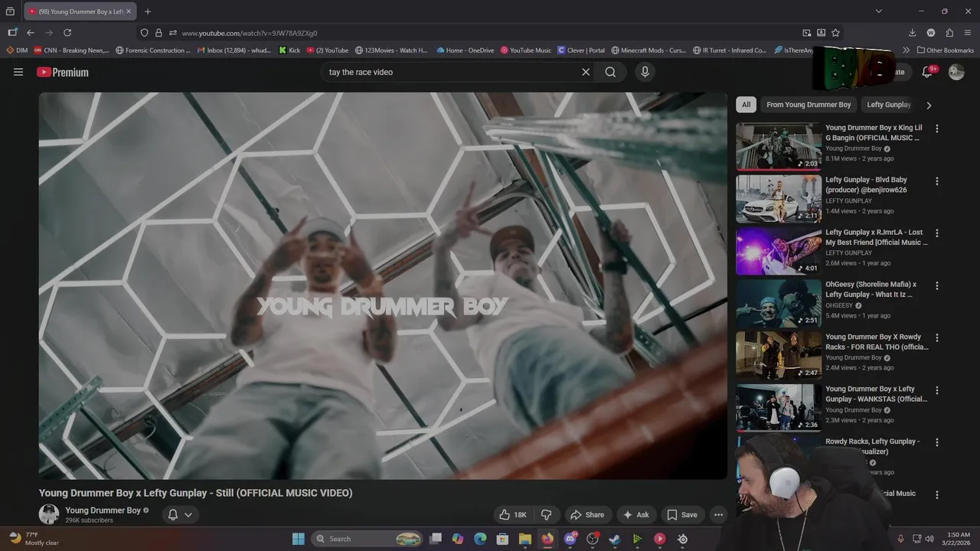This screenshot has height=551, width=980.
Task: Reload the page in the browser toolbar
Action: pos(67,33)
